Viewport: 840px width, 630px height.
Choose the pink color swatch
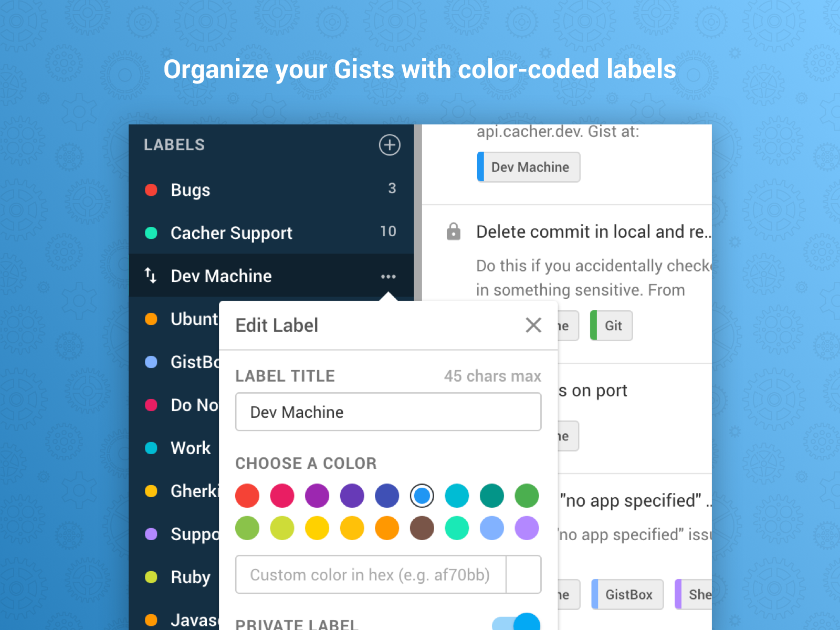click(x=282, y=496)
